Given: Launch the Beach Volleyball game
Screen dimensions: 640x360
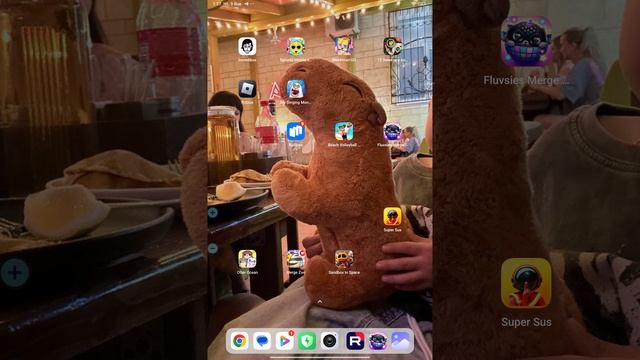Looking at the screenshot, I should 344,131.
